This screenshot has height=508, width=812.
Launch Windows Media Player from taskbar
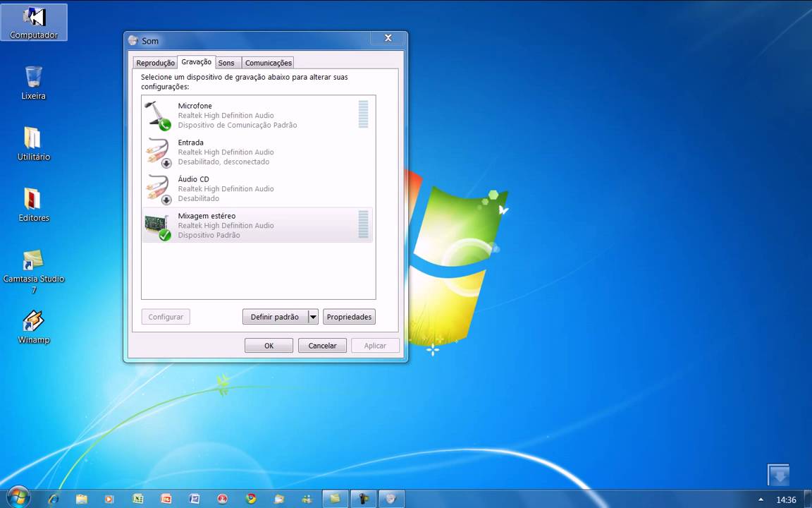(109, 499)
